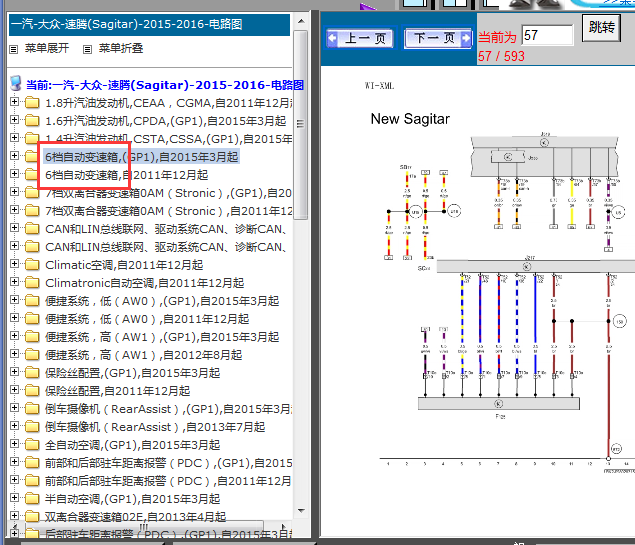Open 便捷系统,低(AW0),自2011年12月起
Viewport: 635px width, 545px height.
(147, 319)
